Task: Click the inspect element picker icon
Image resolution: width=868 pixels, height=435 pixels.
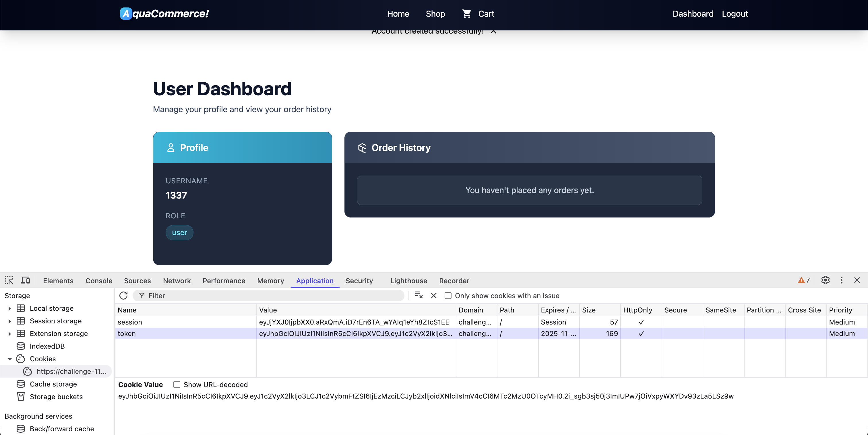Action: (x=9, y=280)
